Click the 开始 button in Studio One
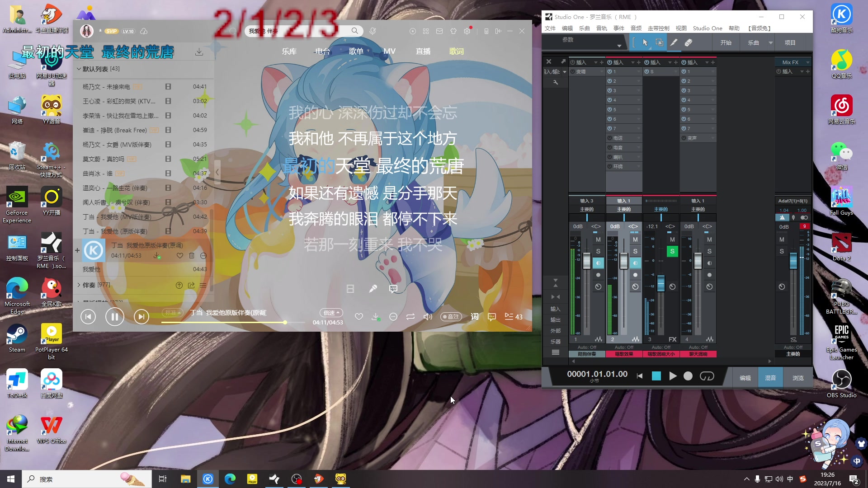 pyautogui.click(x=726, y=42)
